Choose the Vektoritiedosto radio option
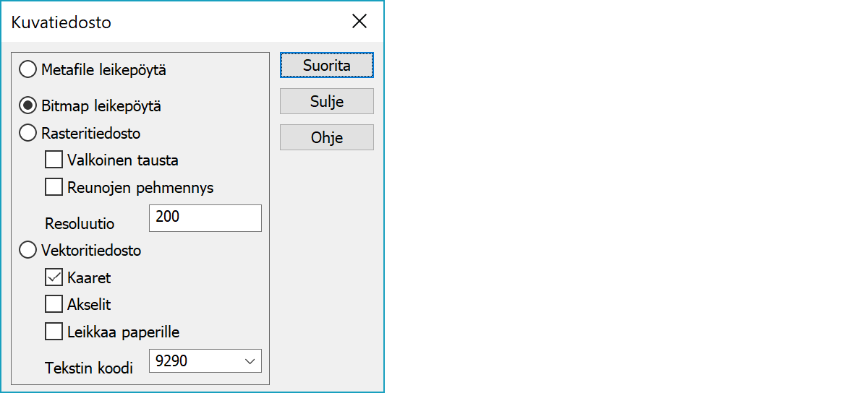Image resolution: width=868 pixels, height=393 pixels. click(x=28, y=251)
